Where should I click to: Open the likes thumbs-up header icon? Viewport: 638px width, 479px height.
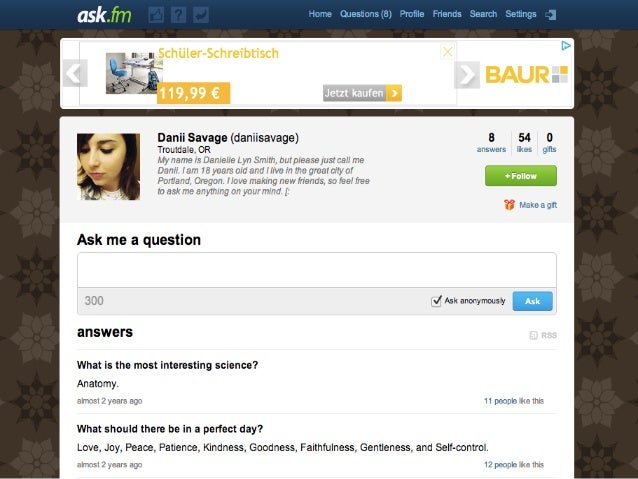156,15
